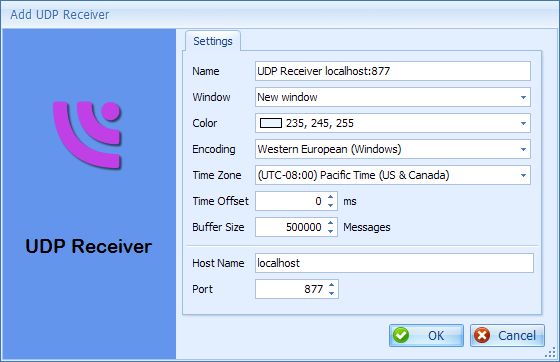The height and width of the screenshot is (362, 560).
Task: Click the 235, 245, 255 color swatch
Action: click(x=271, y=123)
